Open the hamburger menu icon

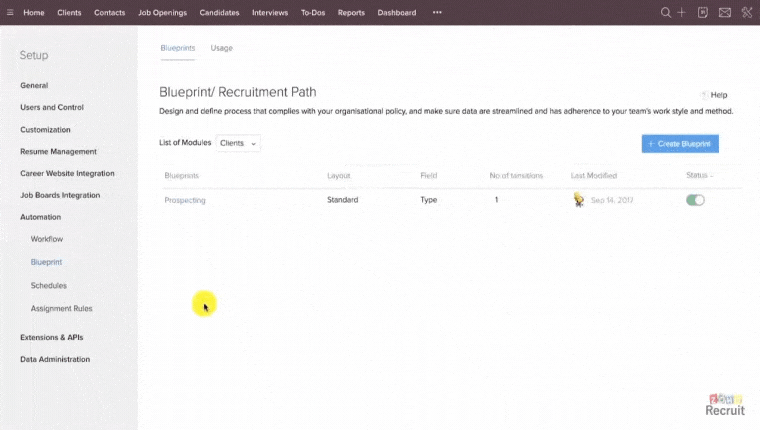tap(10, 13)
